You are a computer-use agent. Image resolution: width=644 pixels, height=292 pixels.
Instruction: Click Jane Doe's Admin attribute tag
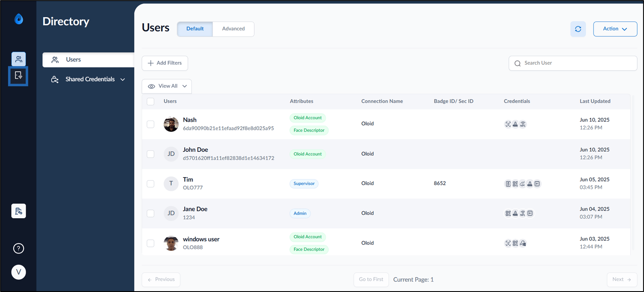(300, 213)
